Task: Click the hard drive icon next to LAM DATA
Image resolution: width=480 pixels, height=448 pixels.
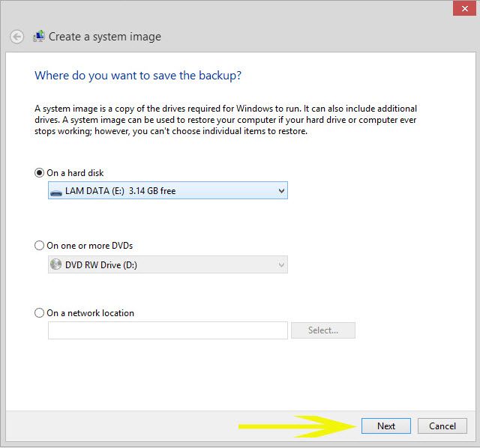Action: pos(56,191)
